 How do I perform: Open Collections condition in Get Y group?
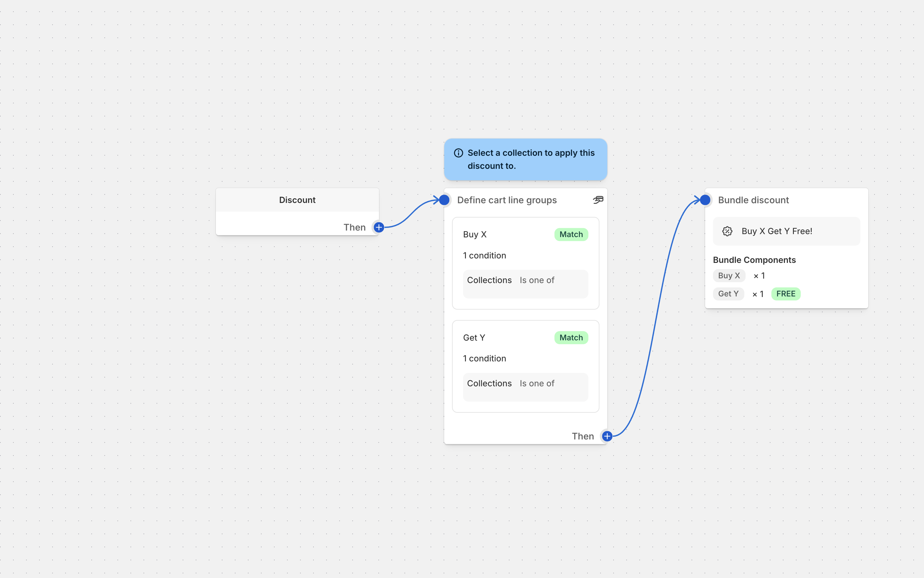(x=525, y=387)
